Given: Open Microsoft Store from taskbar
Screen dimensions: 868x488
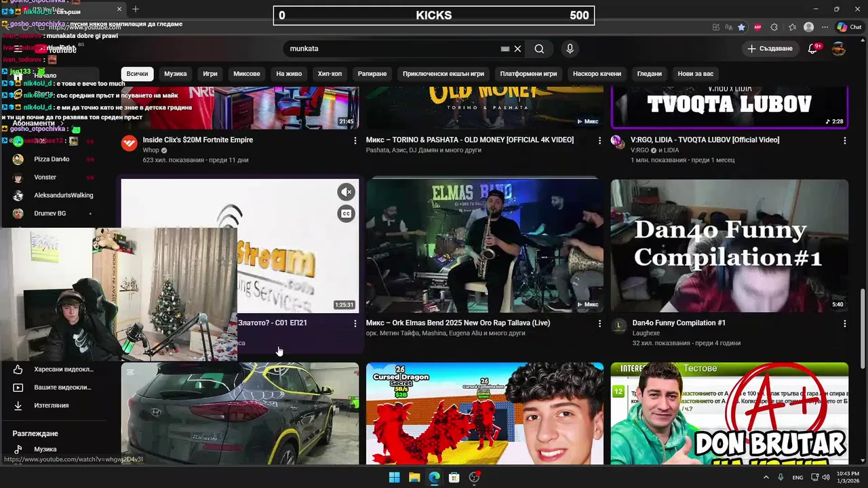Looking at the screenshot, I should [454, 477].
